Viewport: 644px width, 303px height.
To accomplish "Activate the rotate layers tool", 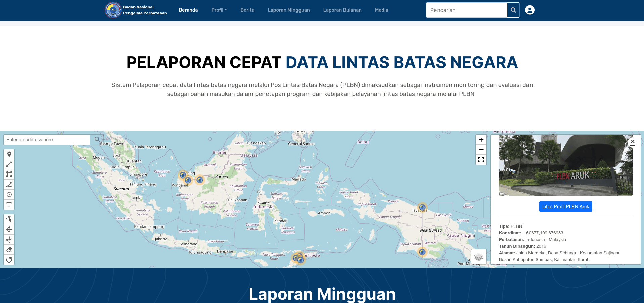I will point(9,260).
